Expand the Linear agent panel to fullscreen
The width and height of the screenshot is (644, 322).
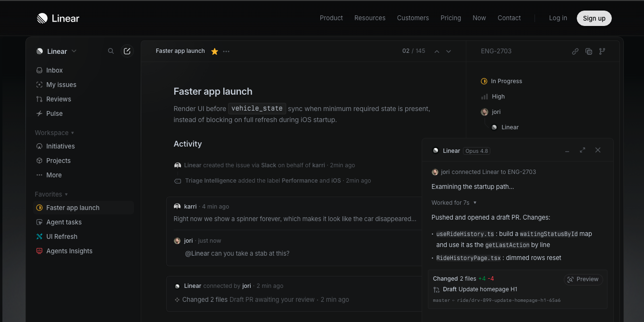click(583, 150)
